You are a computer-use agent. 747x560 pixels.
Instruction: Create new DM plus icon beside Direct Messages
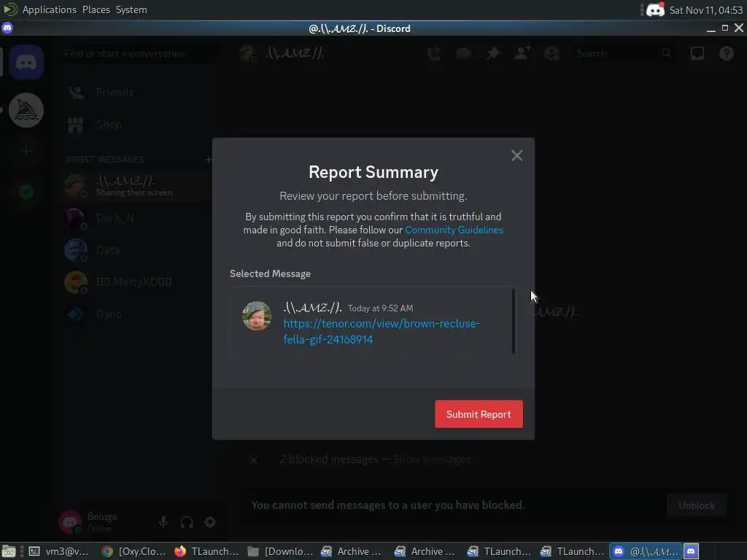[x=208, y=160]
